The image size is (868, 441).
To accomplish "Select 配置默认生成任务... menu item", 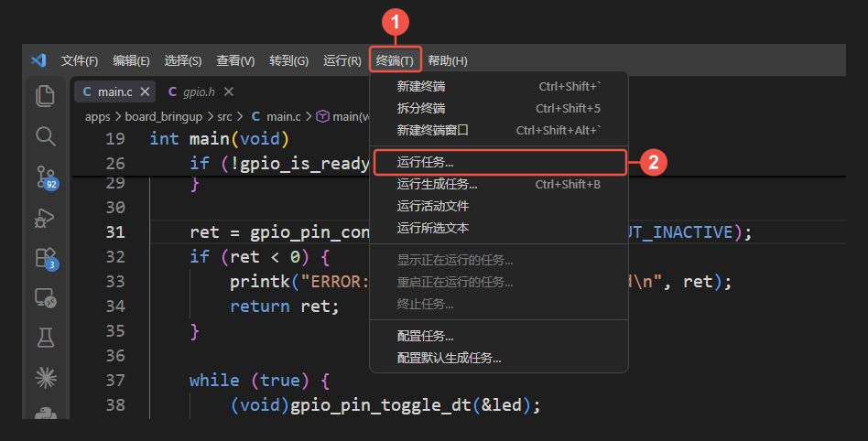I will pos(499,358).
